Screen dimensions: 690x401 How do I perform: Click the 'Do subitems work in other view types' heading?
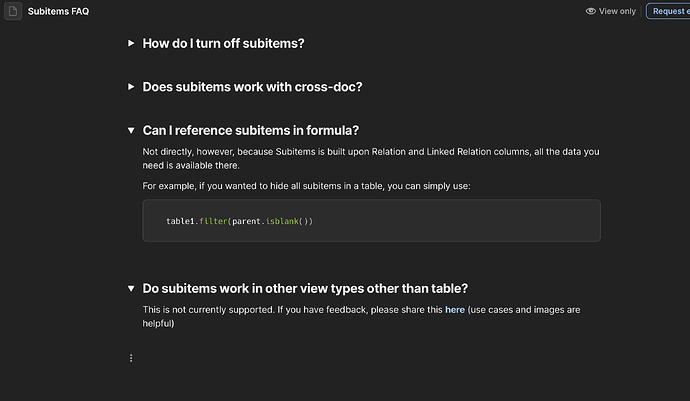point(305,289)
